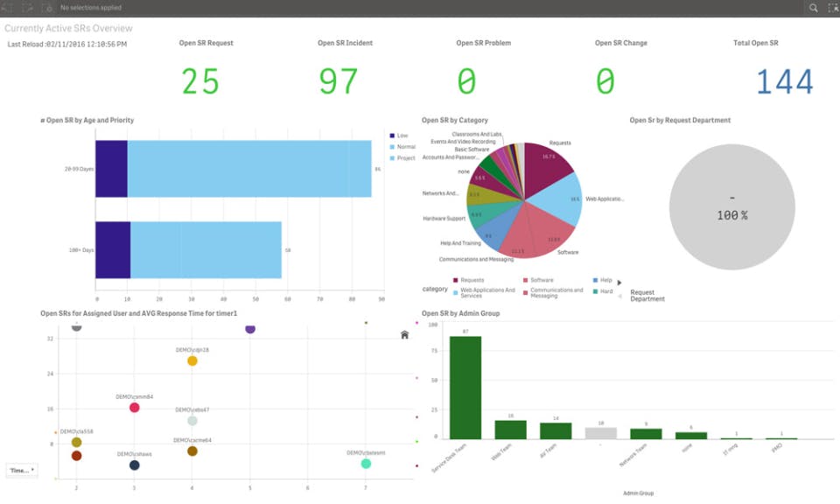Toggle the Project priority legend item
Viewport: 840px width, 504px height.
tap(402, 158)
